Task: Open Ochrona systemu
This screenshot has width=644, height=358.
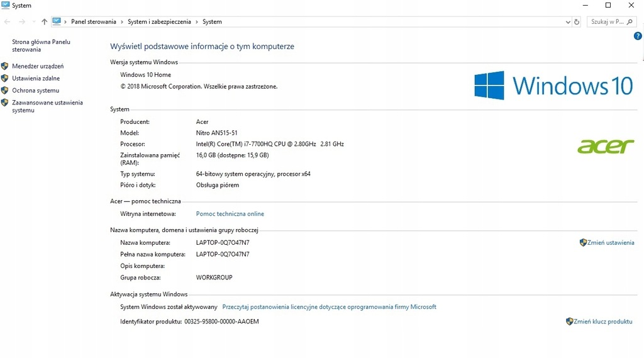Action: [36, 91]
